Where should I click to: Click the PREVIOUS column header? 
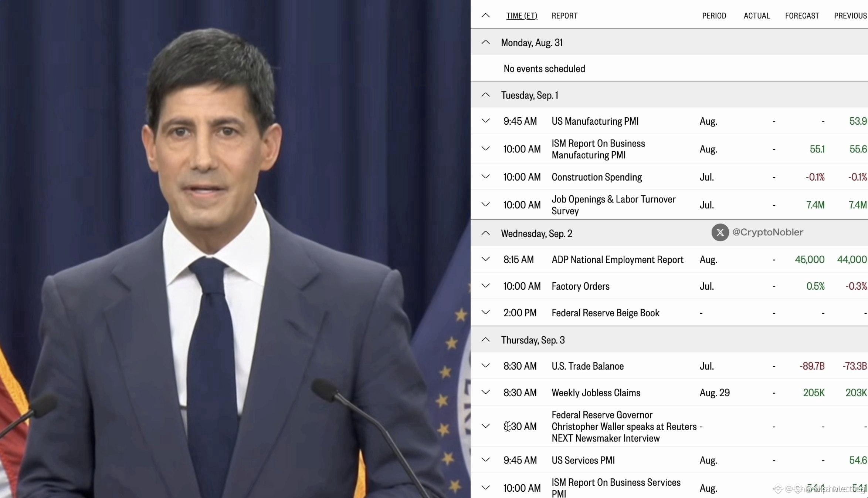[x=851, y=16]
